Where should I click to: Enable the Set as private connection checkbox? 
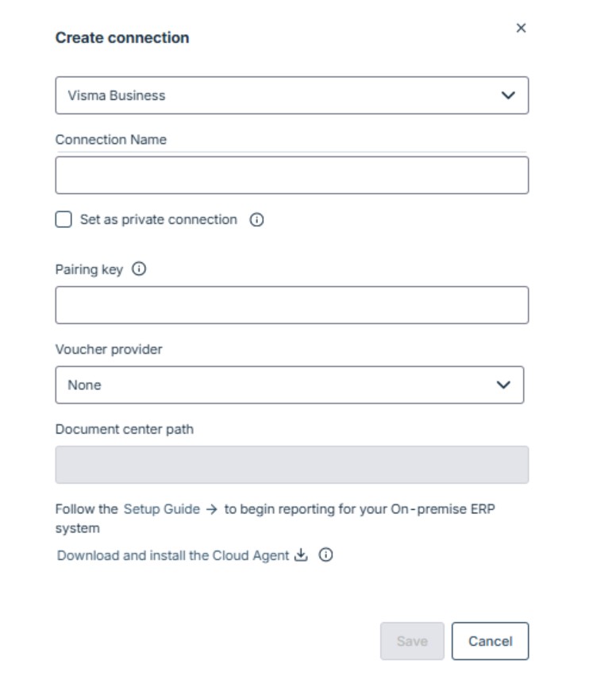pos(64,220)
